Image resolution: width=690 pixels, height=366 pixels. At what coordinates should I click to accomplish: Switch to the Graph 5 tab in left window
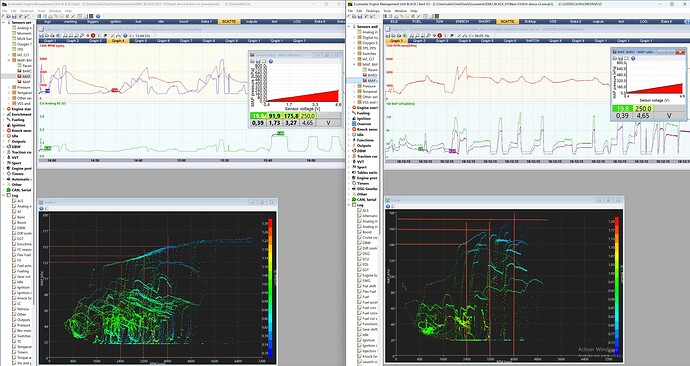click(x=141, y=40)
